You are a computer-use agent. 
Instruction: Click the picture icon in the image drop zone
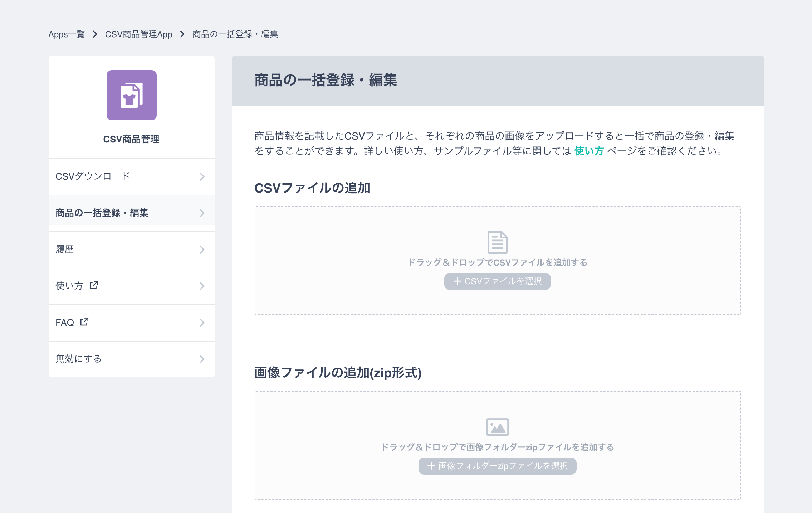tap(497, 427)
